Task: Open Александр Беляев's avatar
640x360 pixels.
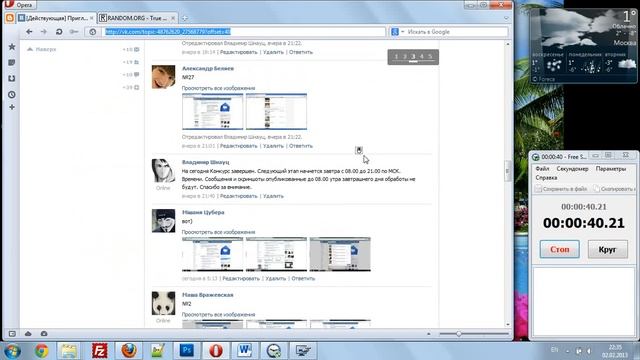Action: (163, 77)
